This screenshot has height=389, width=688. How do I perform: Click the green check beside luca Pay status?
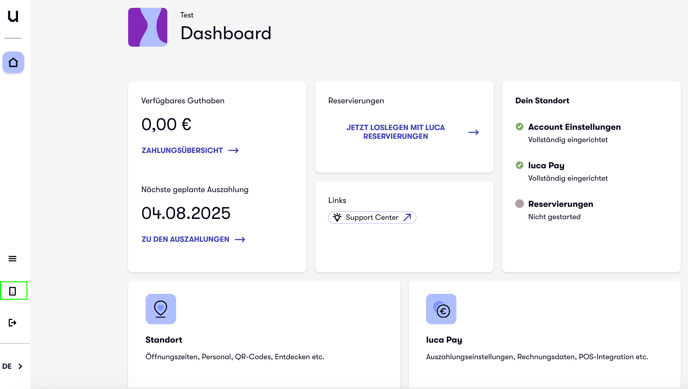(520, 165)
